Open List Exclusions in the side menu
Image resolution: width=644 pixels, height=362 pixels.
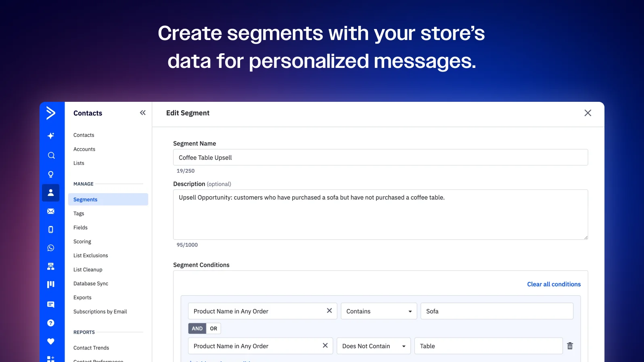pos(91,255)
